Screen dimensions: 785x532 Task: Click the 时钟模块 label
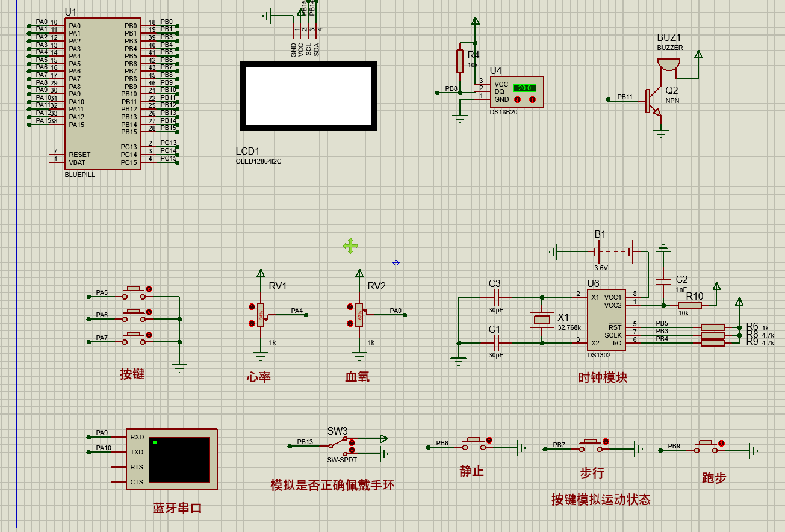[x=603, y=377]
